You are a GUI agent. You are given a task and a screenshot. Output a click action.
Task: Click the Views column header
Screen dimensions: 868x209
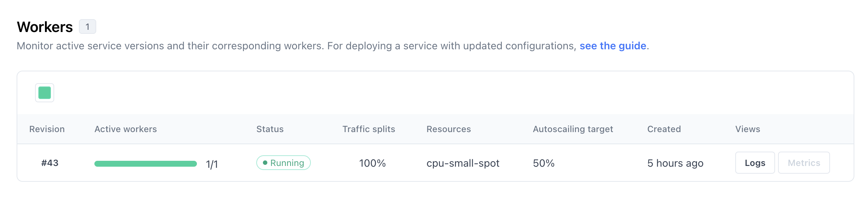click(747, 129)
